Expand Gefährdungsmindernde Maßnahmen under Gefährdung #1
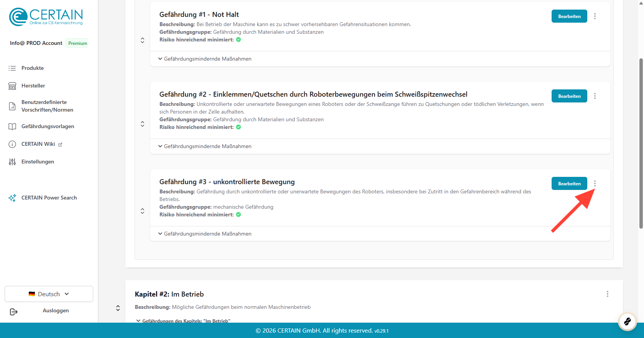Viewport: 644px width, 338px height. tap(205, 59)
